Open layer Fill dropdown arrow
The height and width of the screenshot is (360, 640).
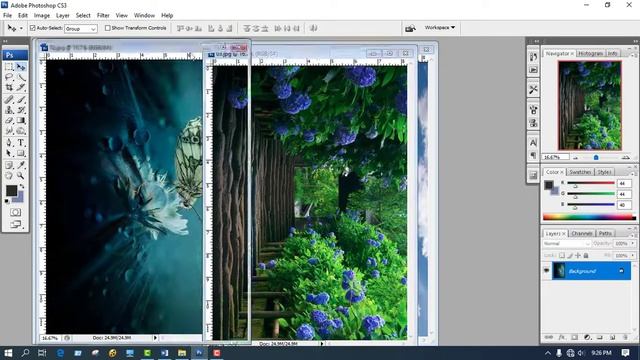pyautogui.click(x=633, y=256)
